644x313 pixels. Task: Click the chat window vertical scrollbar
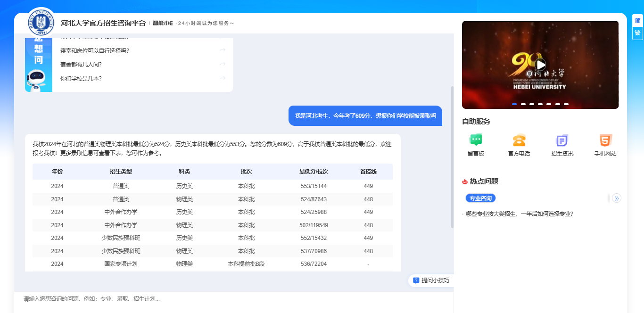453,156
